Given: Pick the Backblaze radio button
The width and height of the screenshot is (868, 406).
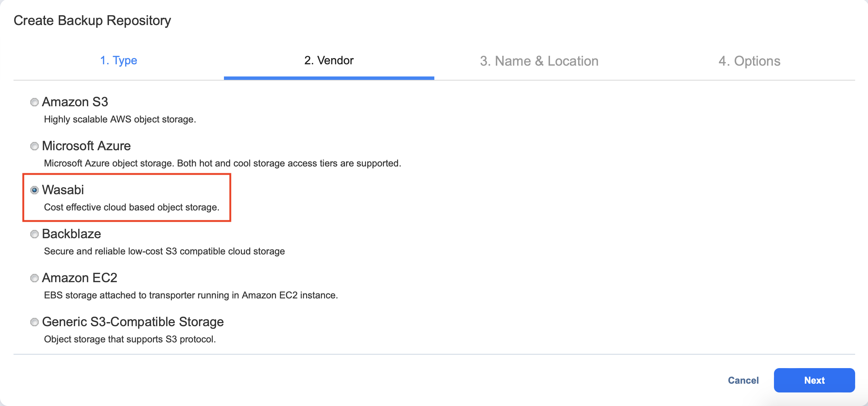Looking at the screenshot, I should pyautogui.click(x=35, y=234).
